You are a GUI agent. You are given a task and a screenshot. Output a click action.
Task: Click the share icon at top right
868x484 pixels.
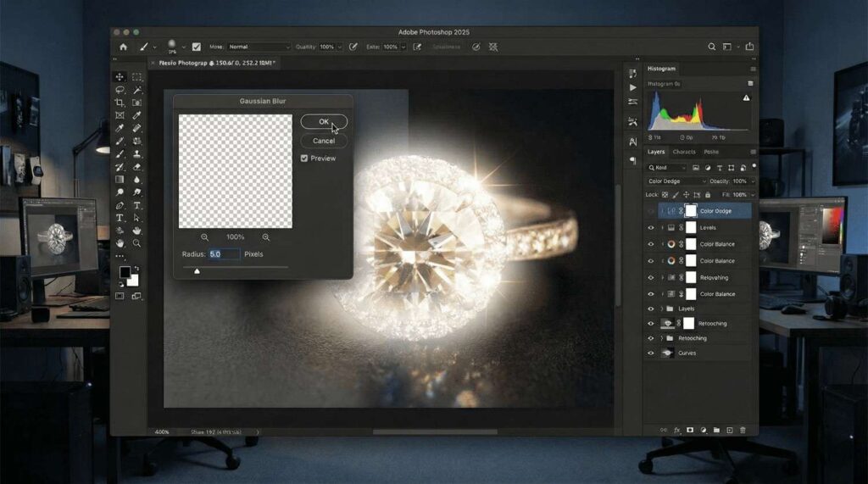(749, 47)
